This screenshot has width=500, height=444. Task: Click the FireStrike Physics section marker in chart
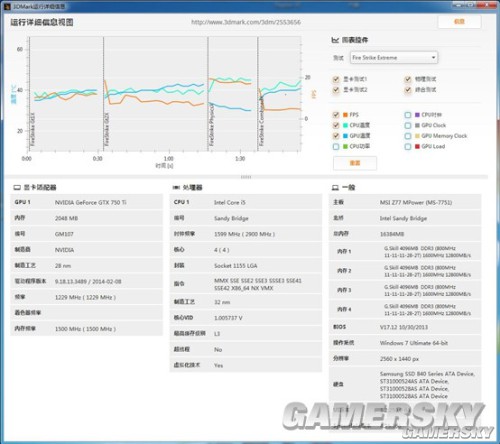click(x=211, y=124)
